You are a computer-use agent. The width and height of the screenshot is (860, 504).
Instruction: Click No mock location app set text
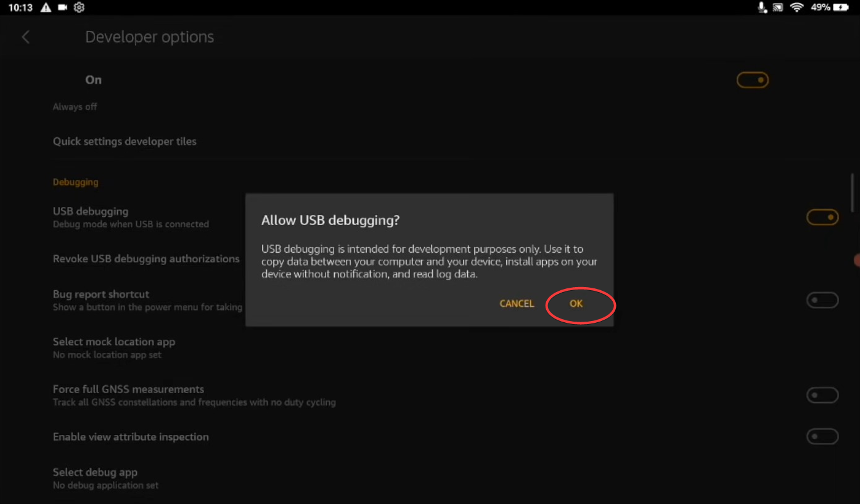[x=107, y=355]
